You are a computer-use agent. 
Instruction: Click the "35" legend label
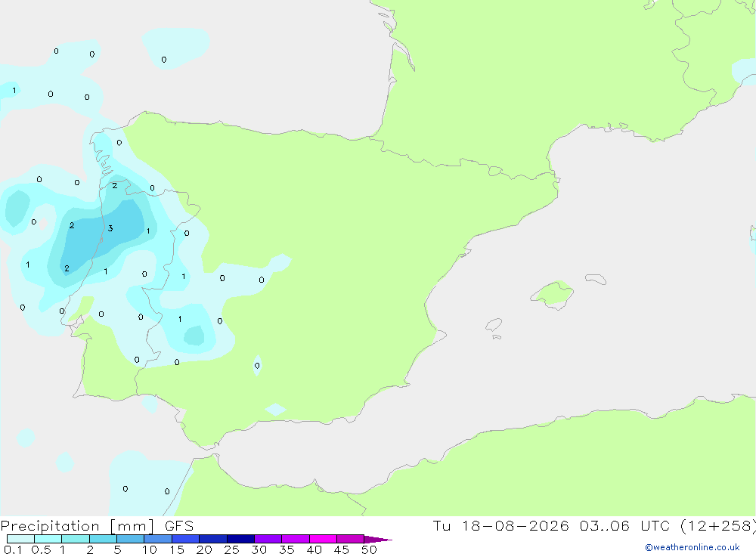coord(287,549)
